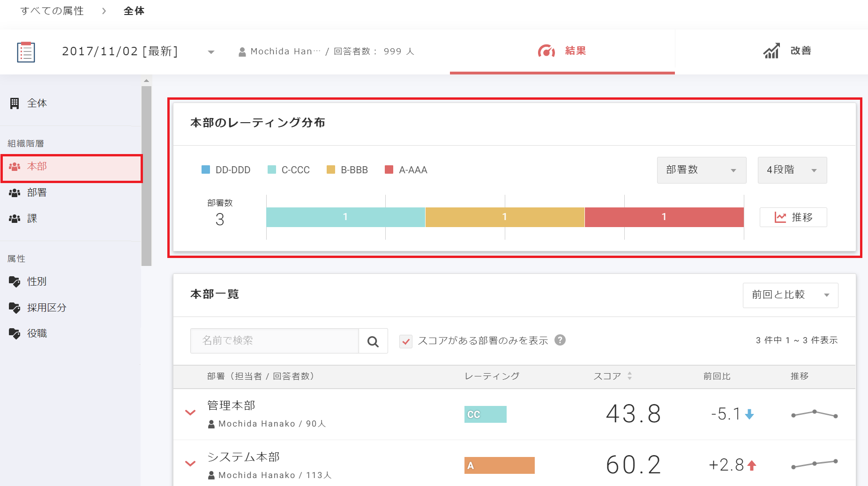Uncheck スコアがある部署のみを表示 checkbox
Screen dimensions: 868x486
[x=406, y=341]
